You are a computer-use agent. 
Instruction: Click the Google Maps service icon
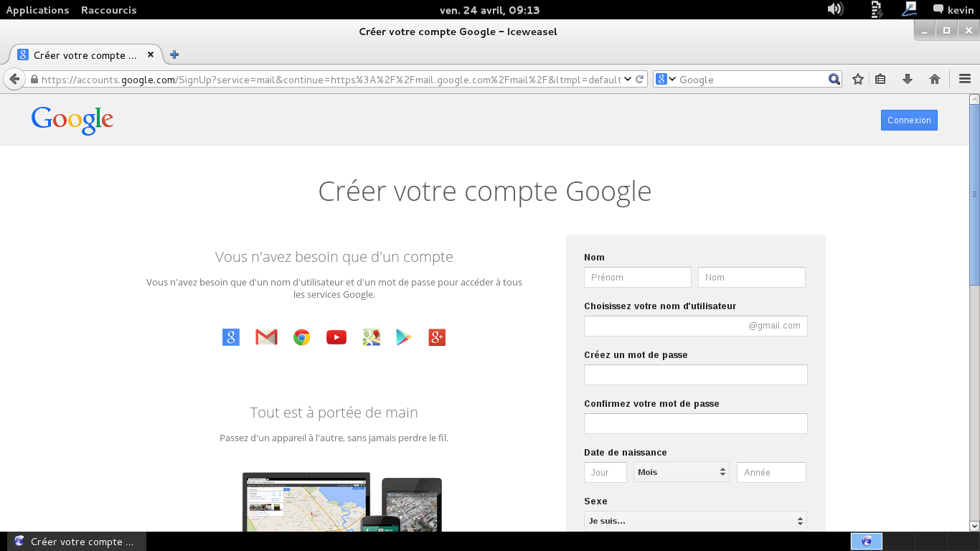pyautogui.click(x=371, y=337)
